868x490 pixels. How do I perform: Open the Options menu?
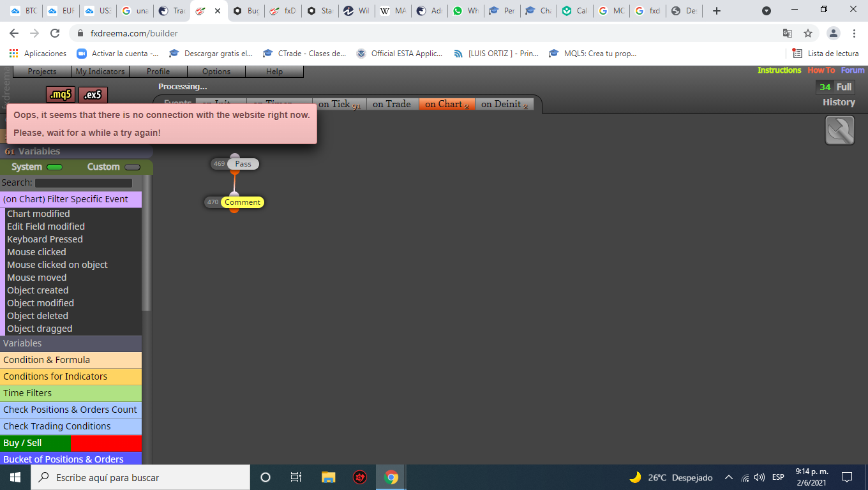(216, 71)
